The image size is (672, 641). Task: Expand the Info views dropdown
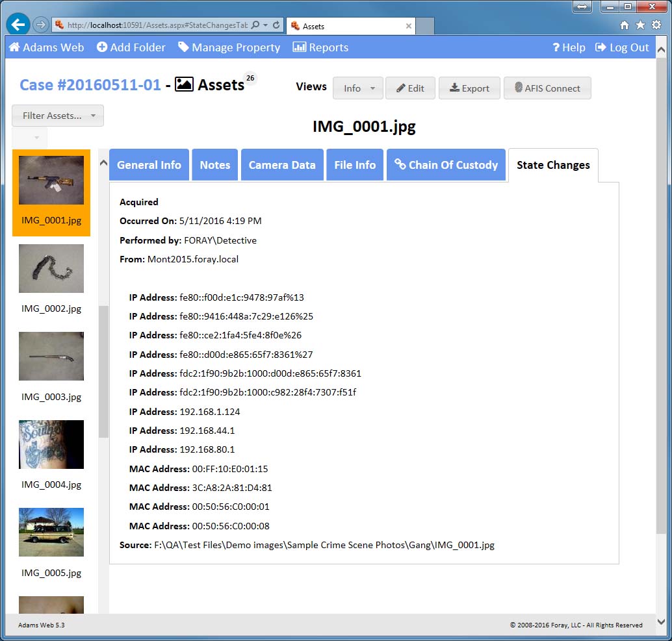pyautogui.click(x=357, y=88)
